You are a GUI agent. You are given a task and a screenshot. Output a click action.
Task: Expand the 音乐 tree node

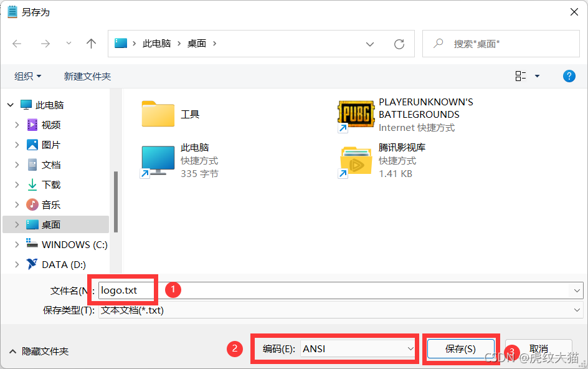point(17,204)
